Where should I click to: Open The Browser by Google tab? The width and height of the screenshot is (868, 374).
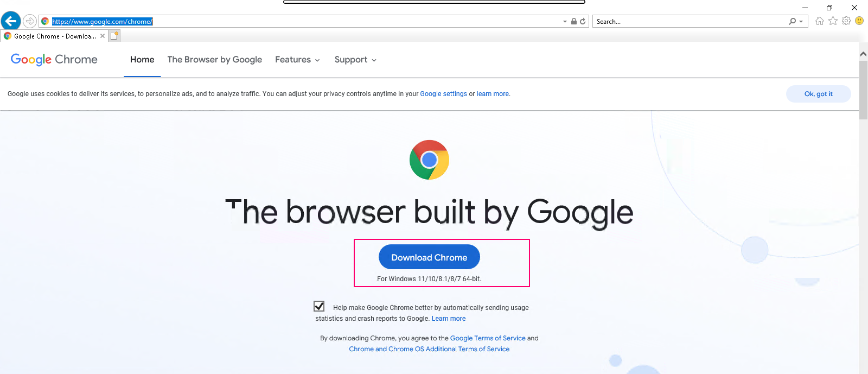pyautogui.click(x=214, y=60)
